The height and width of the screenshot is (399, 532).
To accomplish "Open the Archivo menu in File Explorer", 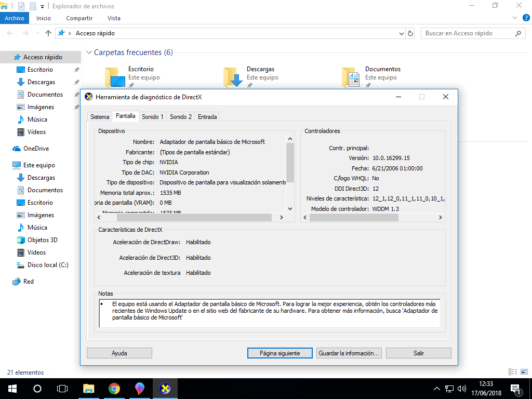I will tap(15, 18).
